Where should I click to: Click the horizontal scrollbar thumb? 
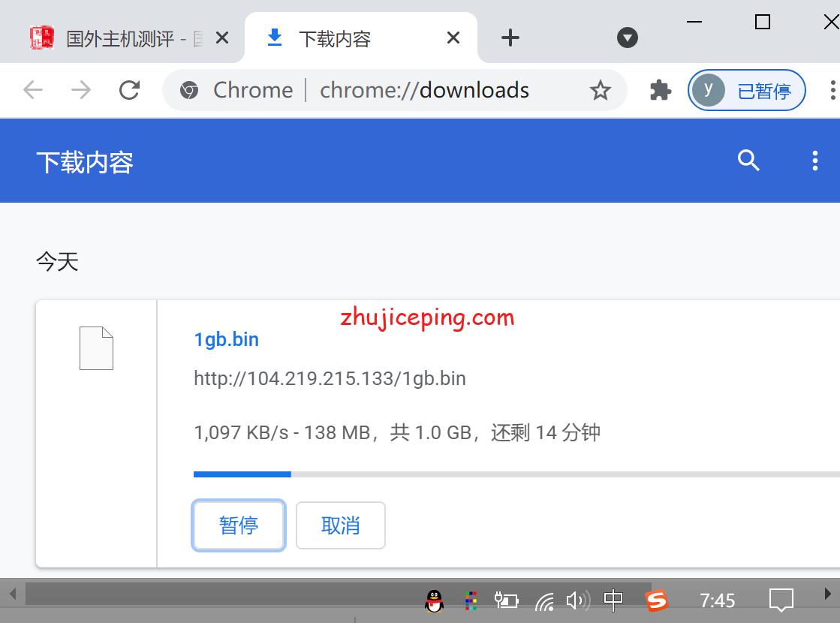click(338, 594)
